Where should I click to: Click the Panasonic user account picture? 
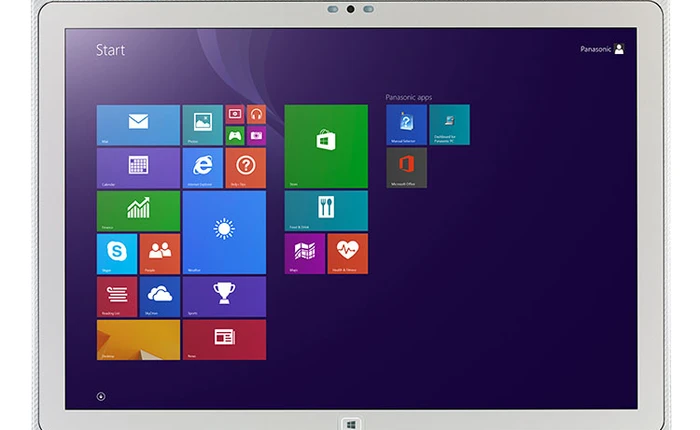tap(619, 49)
